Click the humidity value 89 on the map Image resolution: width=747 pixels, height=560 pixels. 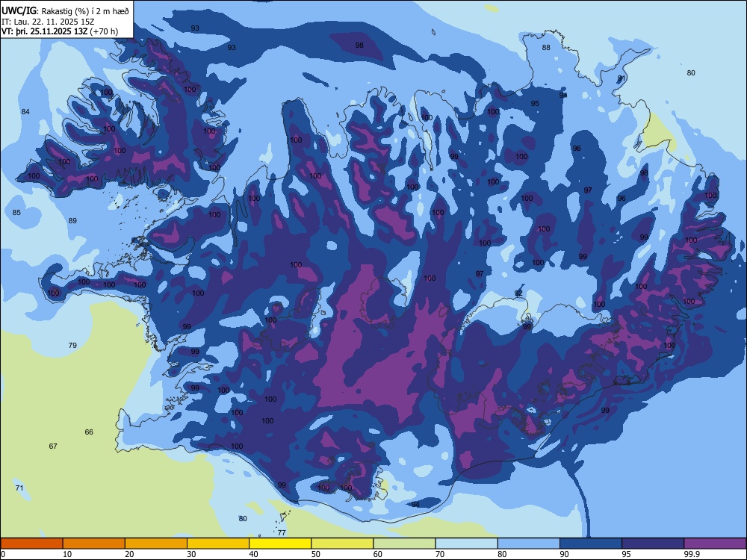[72, 220]
